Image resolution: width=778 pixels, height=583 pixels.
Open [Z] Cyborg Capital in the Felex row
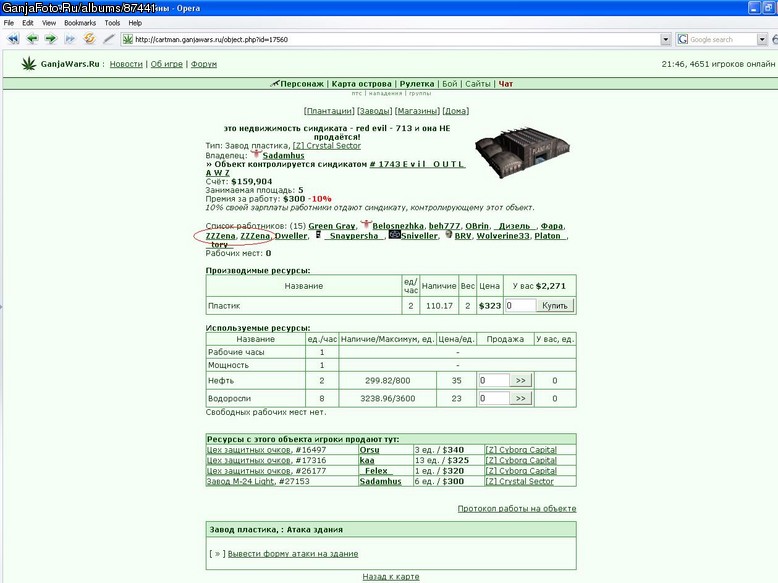point(521,471)
